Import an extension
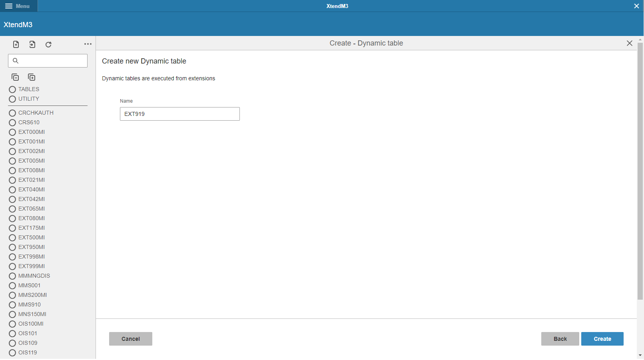This screenshot has height=360, width=644. (32, 44)
